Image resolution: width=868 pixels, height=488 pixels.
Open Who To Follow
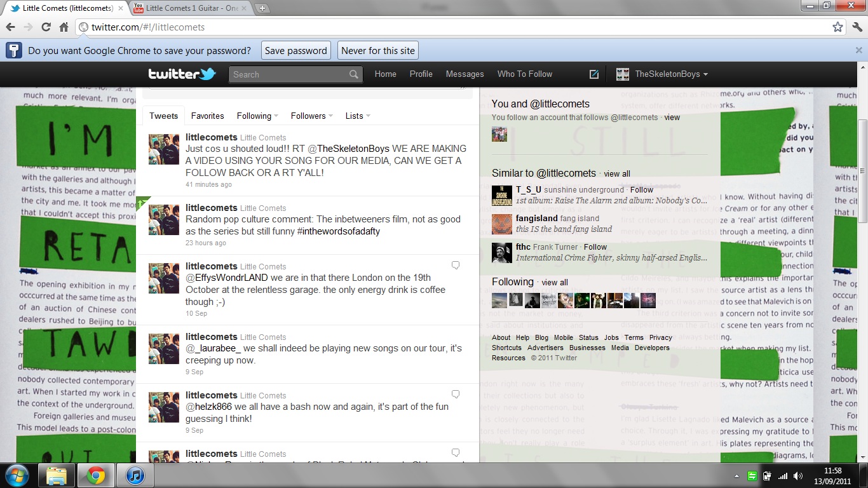[x=525, y=74]
